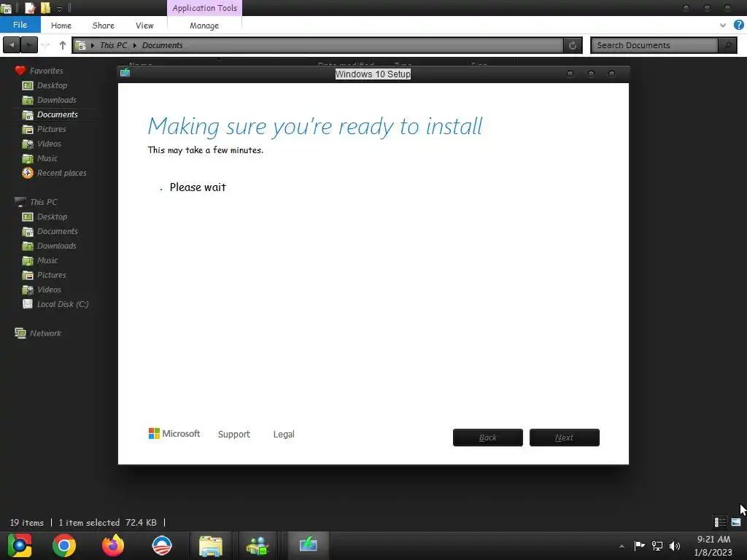
Task: Click Documents in the address bar
Action: [163, 45]
